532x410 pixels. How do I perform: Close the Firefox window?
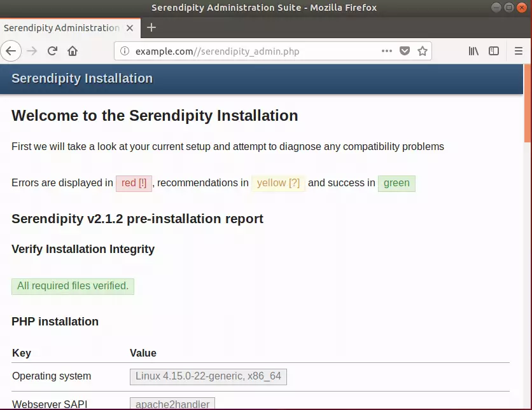521,8
